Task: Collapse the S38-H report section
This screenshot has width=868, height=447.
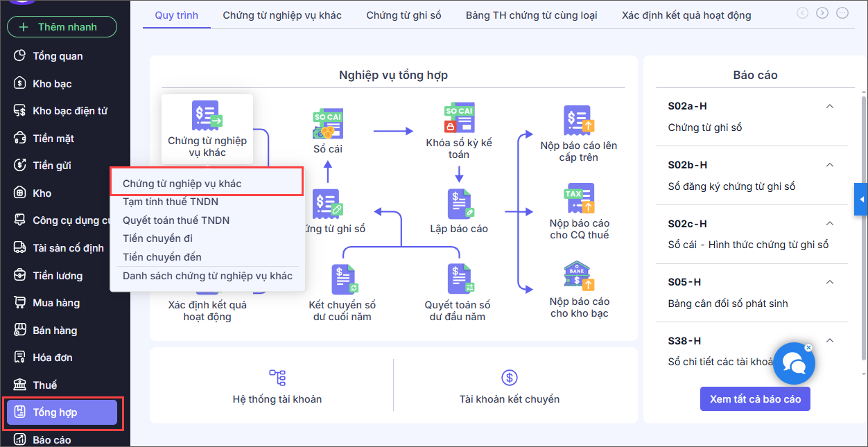Action: point(829,340)
